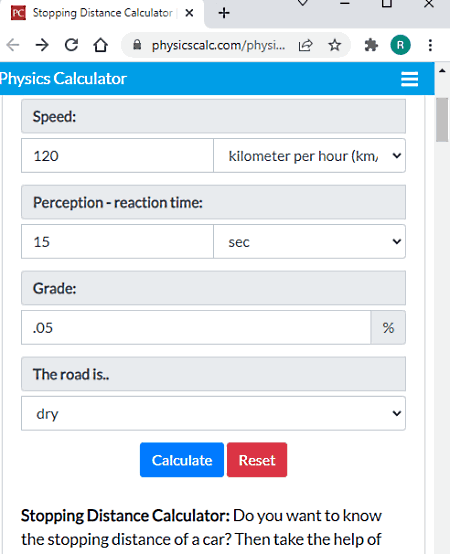Expand the speed unit dropdown
The height and width of the screenshot is (554, 450).
click(309, 156)
